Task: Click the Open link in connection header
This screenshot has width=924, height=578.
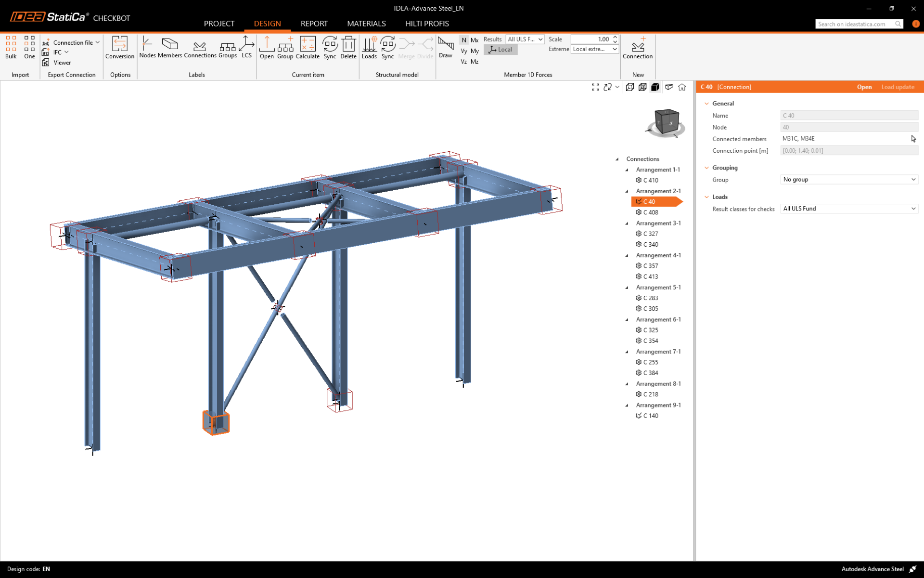Action: click(864, 87)
